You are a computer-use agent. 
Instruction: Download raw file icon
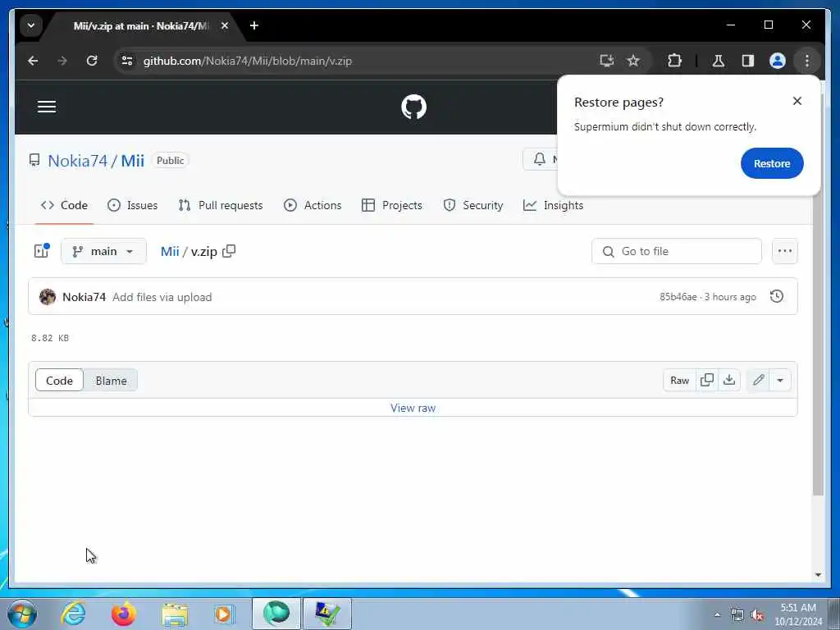click(x=728, y=380)
